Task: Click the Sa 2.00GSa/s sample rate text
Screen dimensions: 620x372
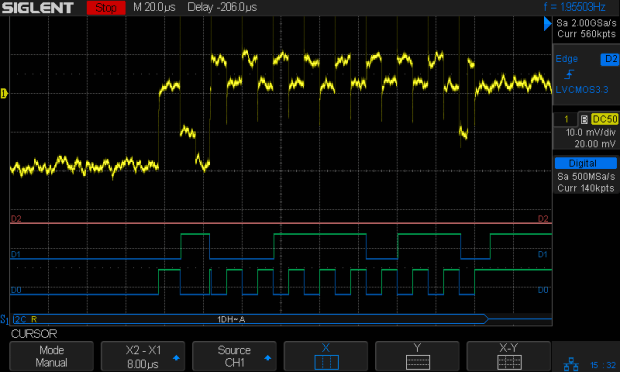Action: (586, 23)
